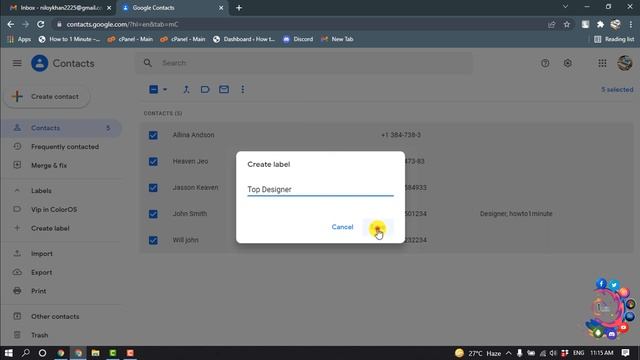Open the New Tab bookmark
This screenshot has height=360, width=640.
coord(337,39)
